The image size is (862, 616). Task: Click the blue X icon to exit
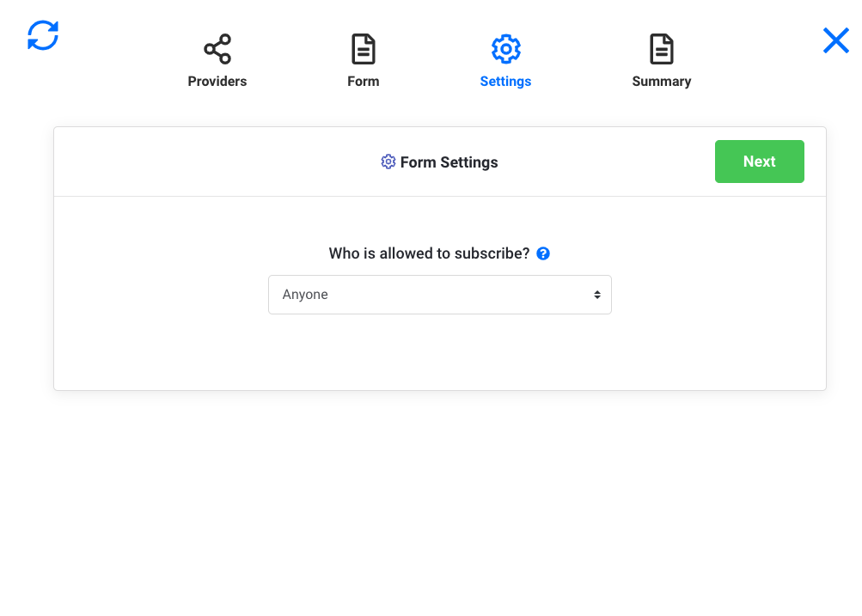coord(834,40)
